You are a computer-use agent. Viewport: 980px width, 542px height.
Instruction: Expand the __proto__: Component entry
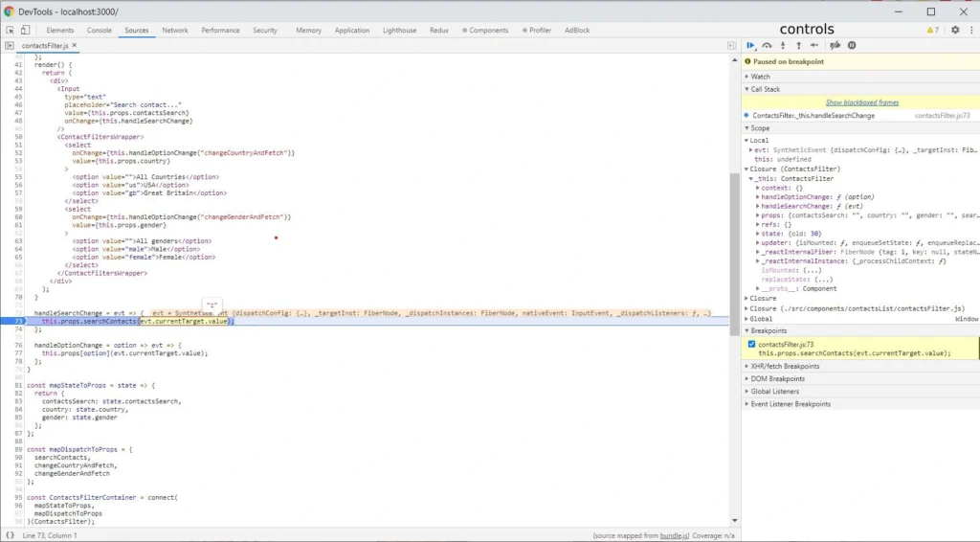758,289
